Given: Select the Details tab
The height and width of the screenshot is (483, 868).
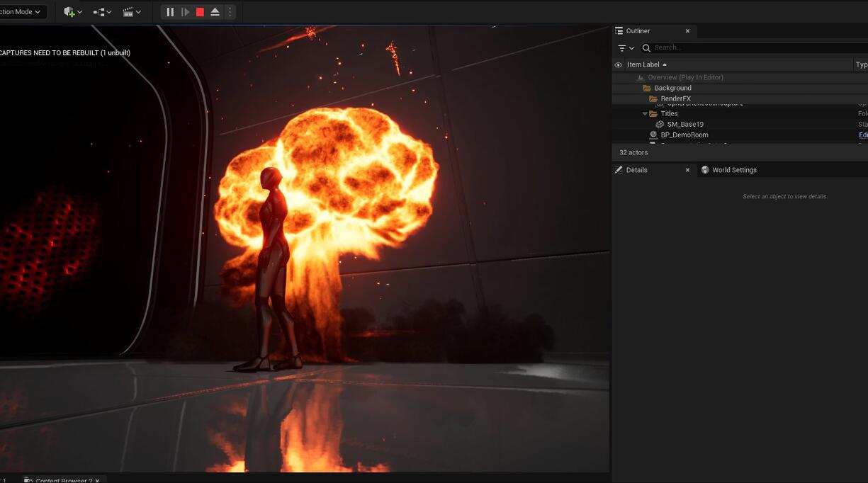Looking at the screenshot, I should click(637, 169).
